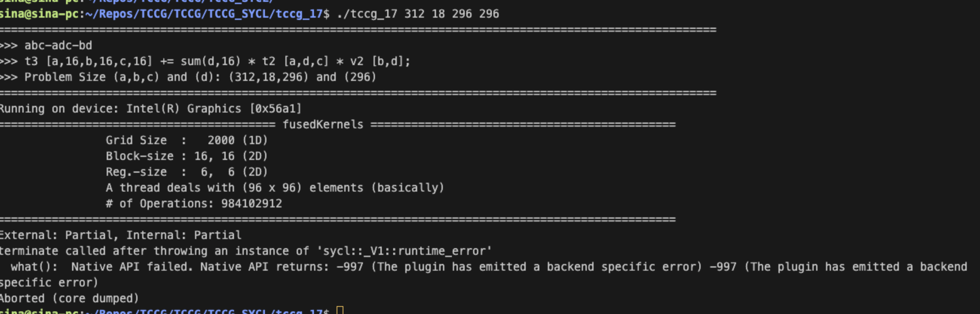
Task: Click the 'Intel(R) Graphics' device name
Action: tap(183, 109)
